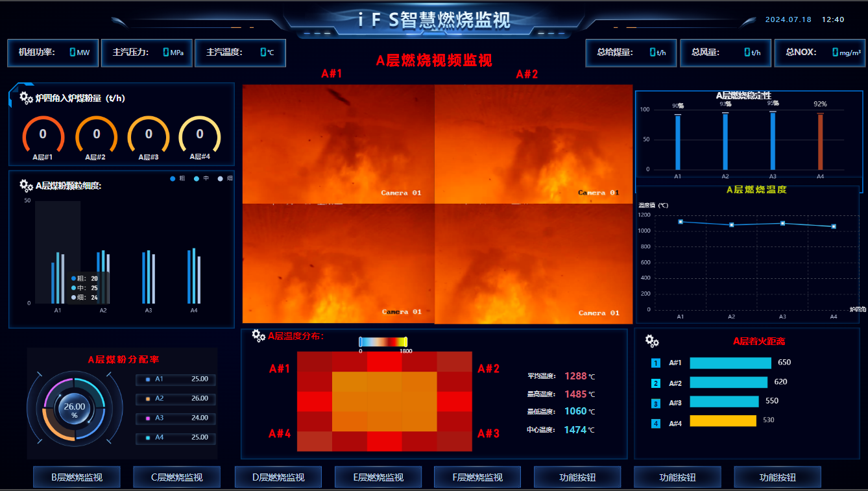Toggle 粗 legend marker in particle chart
Screen dimensions: 868x491
coord(172,178)
